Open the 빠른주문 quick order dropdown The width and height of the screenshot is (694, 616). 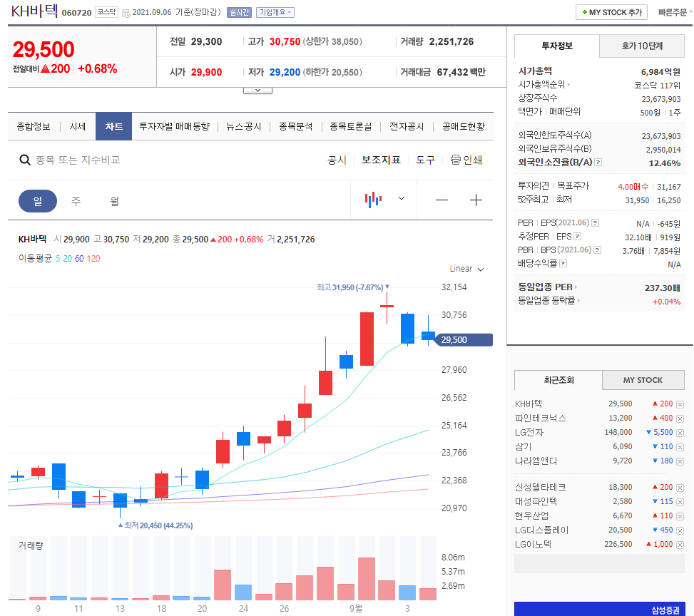[x=675, y=12]
